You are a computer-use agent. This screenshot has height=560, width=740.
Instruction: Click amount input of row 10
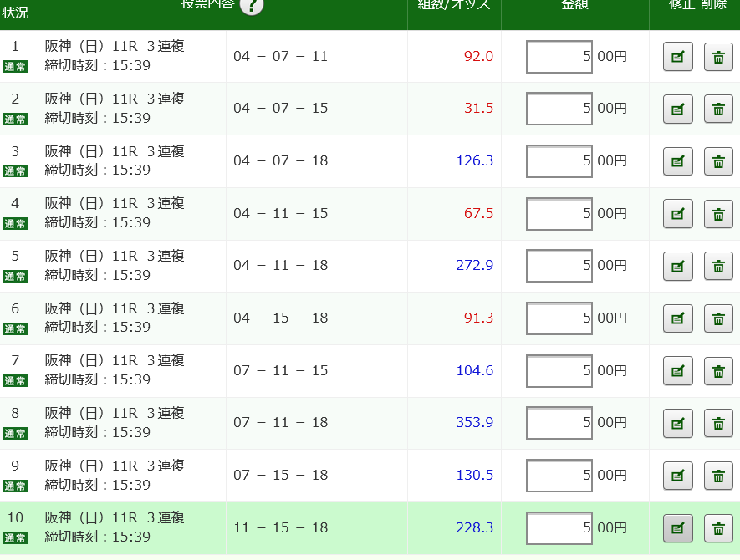tap(559, 528)
